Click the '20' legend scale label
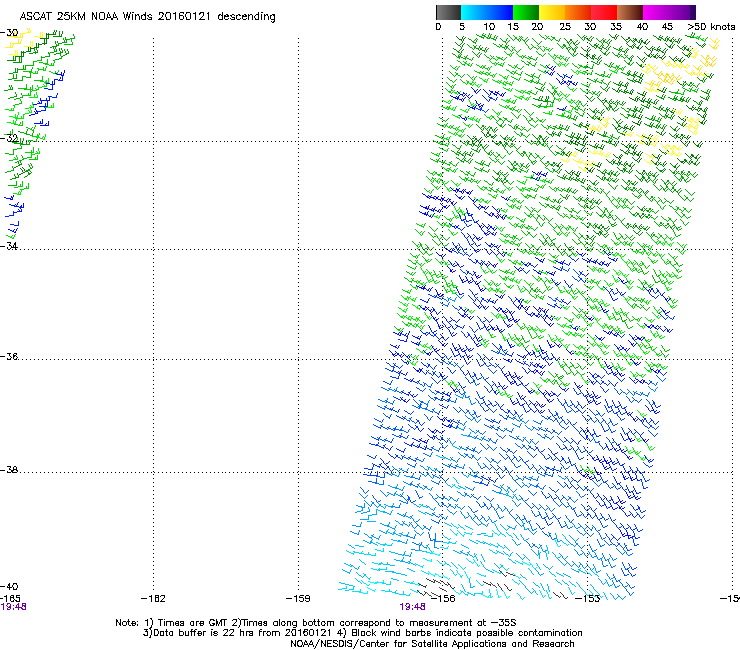740x650 pixels. (x=537, y=27)
